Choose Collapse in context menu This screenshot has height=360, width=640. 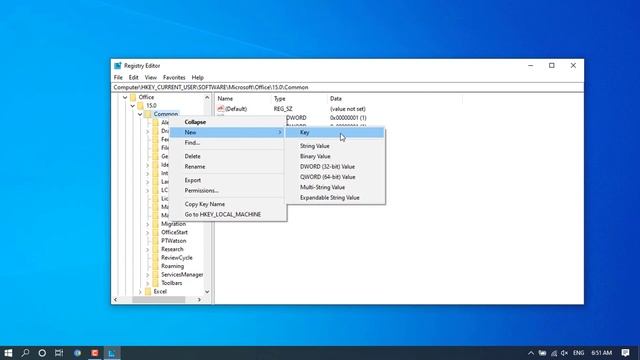228,122
